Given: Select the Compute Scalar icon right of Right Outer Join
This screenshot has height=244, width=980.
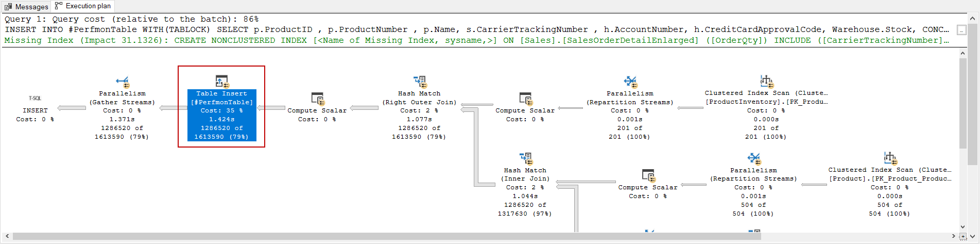Looking at the screenshot, I should pos(526,99).
